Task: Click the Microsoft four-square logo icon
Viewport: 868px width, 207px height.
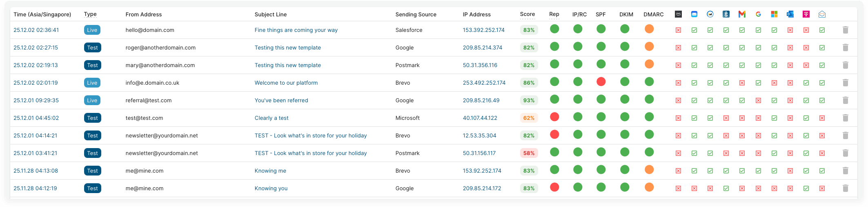Action: pos(774,14)
